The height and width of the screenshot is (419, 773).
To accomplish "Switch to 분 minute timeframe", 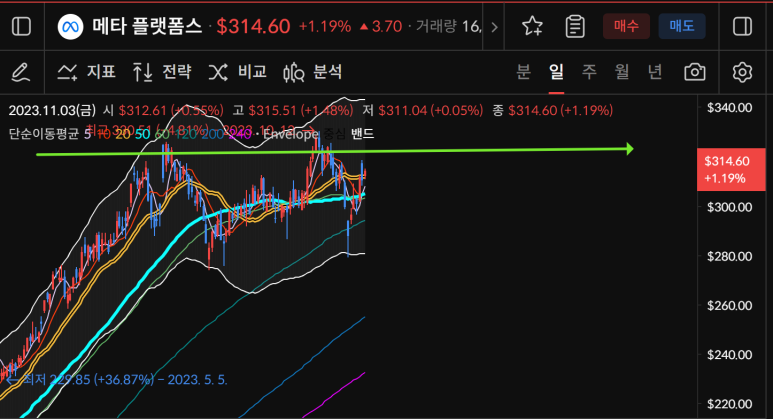I will [524, 72].
